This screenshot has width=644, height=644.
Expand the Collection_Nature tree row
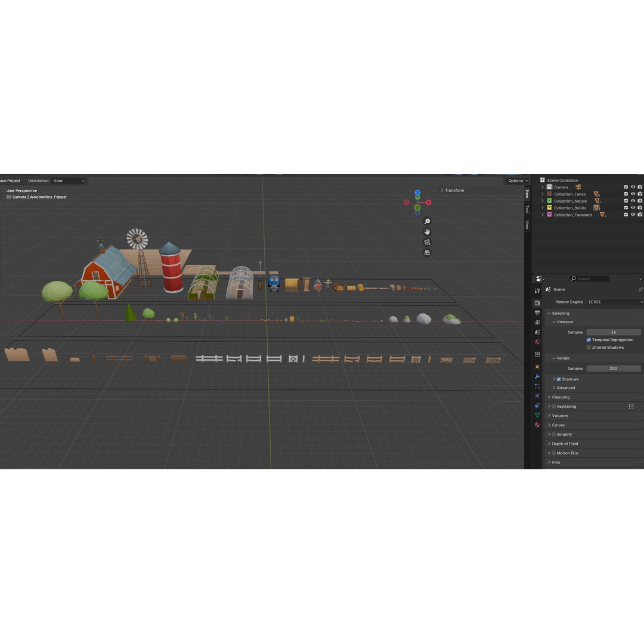point(543,201)
